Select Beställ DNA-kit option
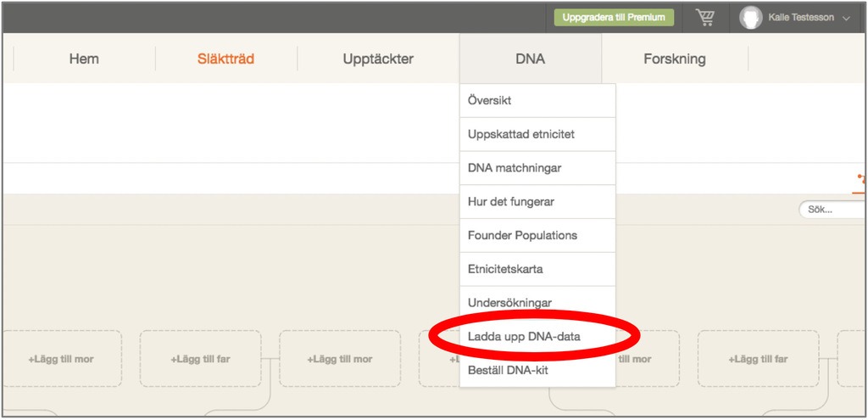Viewport: 868px width, 420px height. (509, 370)
